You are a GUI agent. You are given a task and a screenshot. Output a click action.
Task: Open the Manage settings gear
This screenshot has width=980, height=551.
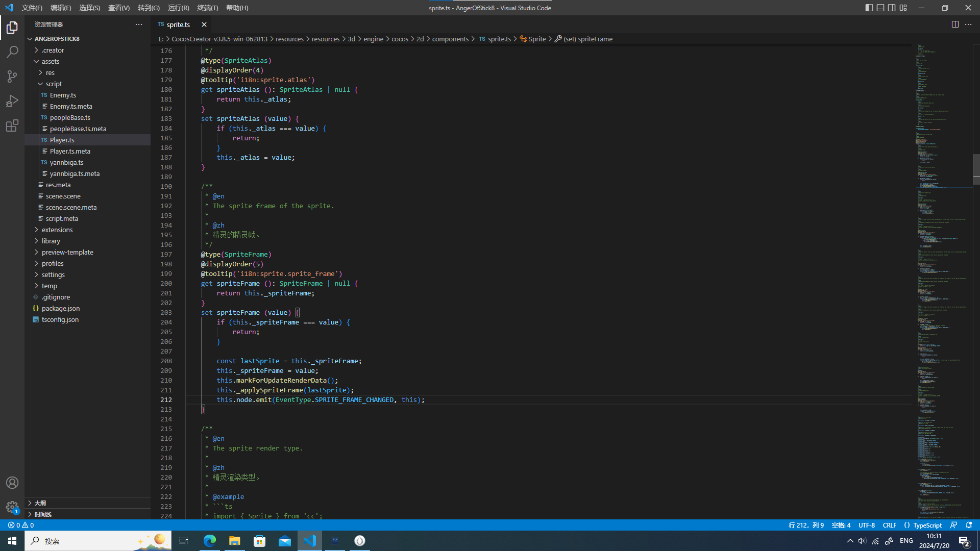tap(12, 507)
